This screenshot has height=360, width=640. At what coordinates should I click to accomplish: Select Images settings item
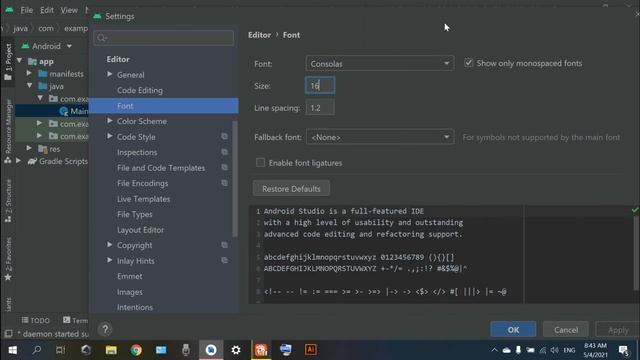coord(129,292)
